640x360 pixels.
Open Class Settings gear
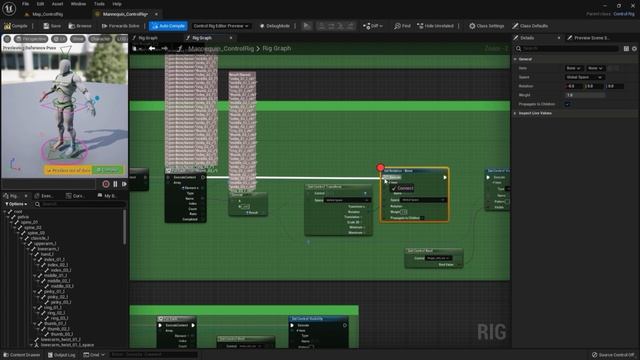(486, 26)
